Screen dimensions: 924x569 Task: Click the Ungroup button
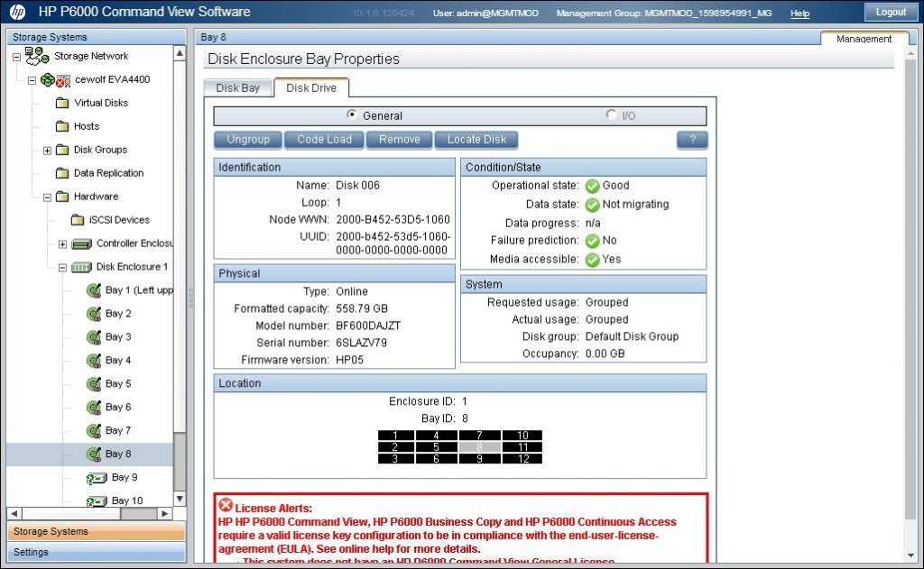pos(248,140)
